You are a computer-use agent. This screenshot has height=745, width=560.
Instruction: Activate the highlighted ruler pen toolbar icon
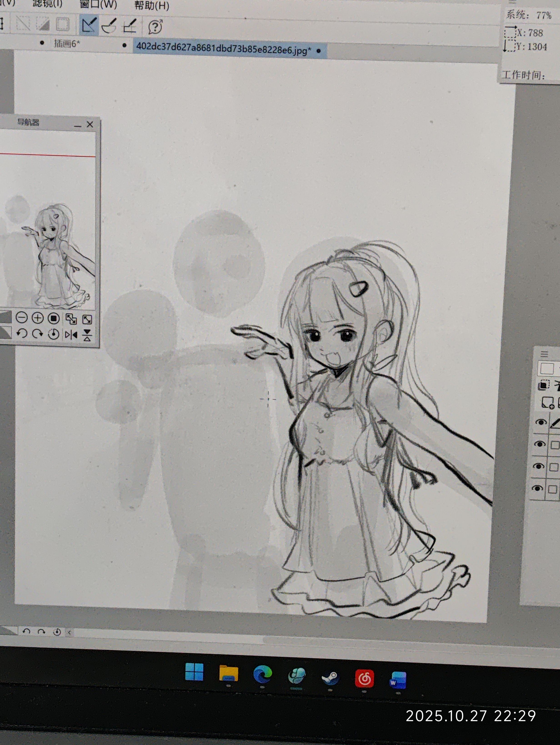pyautogui.click(x=89, y=25)
